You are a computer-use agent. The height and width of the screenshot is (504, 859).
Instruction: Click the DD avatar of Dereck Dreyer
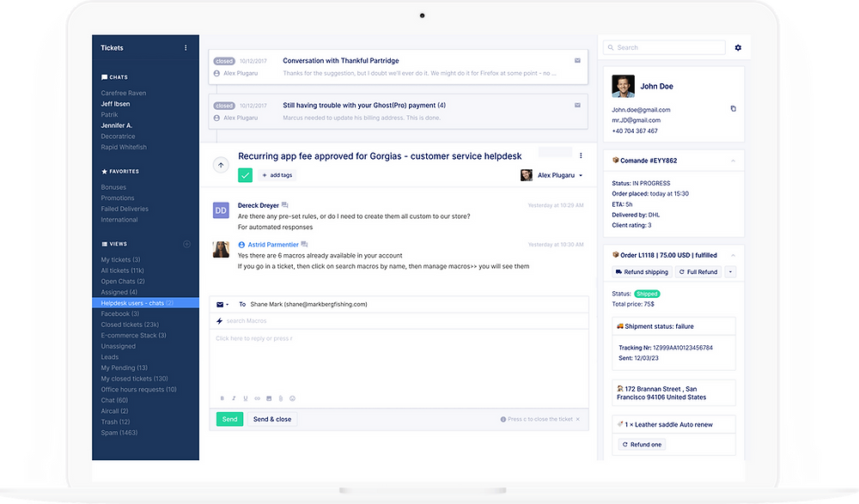221,210
